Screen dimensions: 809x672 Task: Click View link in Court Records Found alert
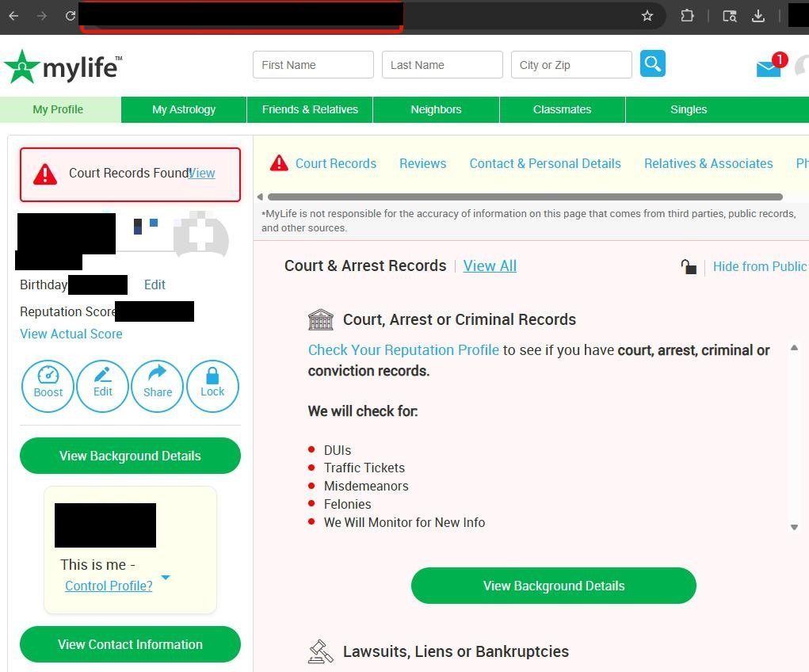tap(202, 174)
